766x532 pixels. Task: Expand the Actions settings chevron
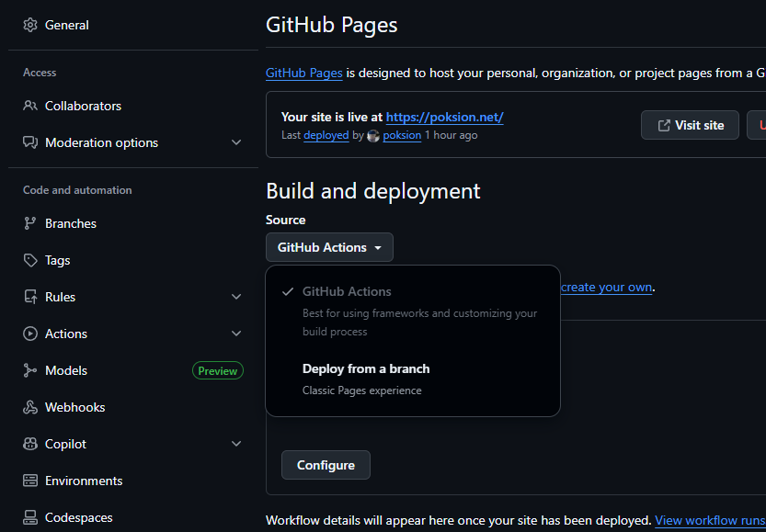coord(236,334)
